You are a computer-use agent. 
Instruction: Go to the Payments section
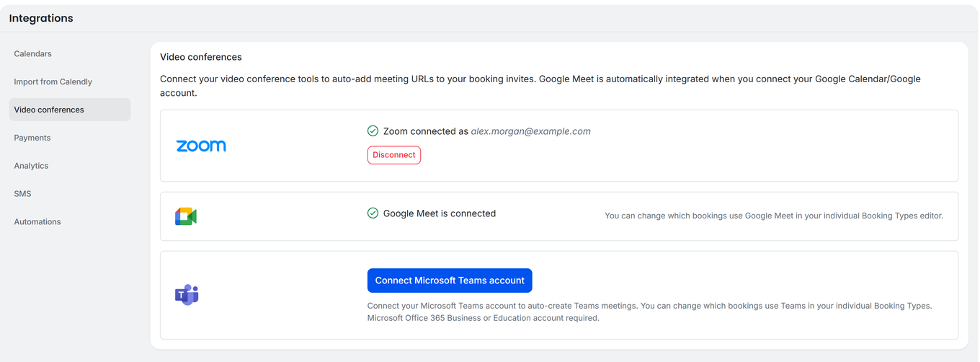[x=70, y=138]
